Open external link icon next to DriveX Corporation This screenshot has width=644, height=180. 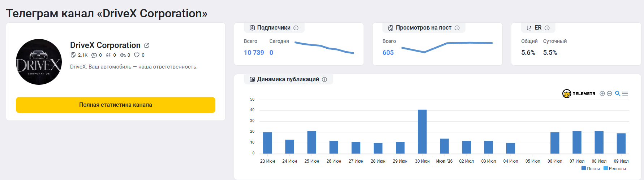click(147, 45)
